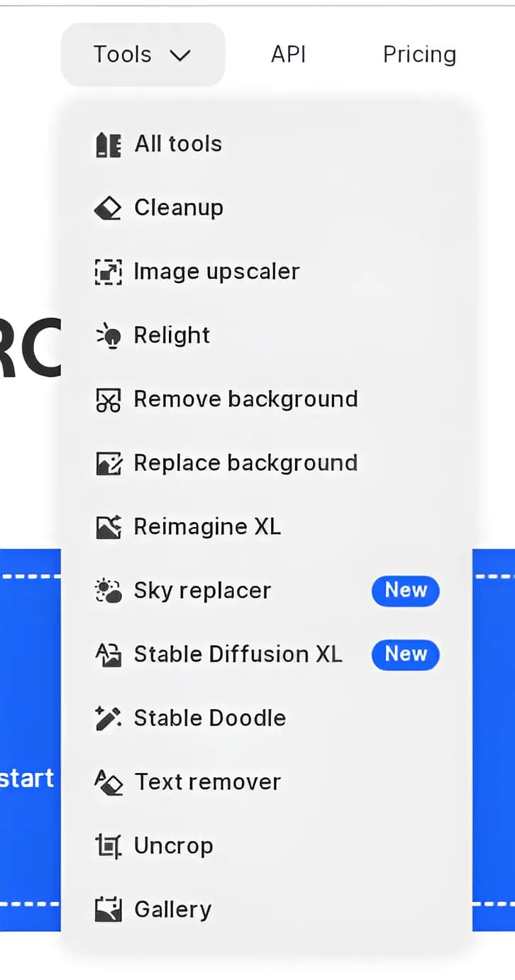Open the Tools navigation menu
Image resolution: width=515 pixels, height=980 pixels.
tap(143, 55)
